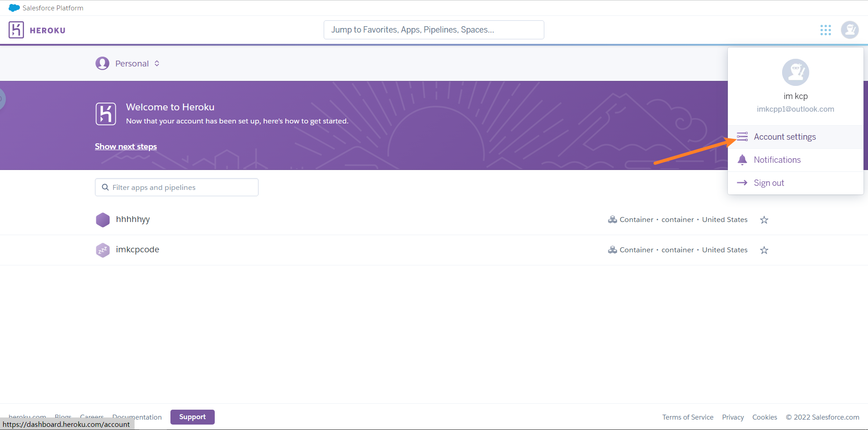This screenshot has width=868, height=430.
Task: Click the large profile avatar in dropdown
Action: 795,72
